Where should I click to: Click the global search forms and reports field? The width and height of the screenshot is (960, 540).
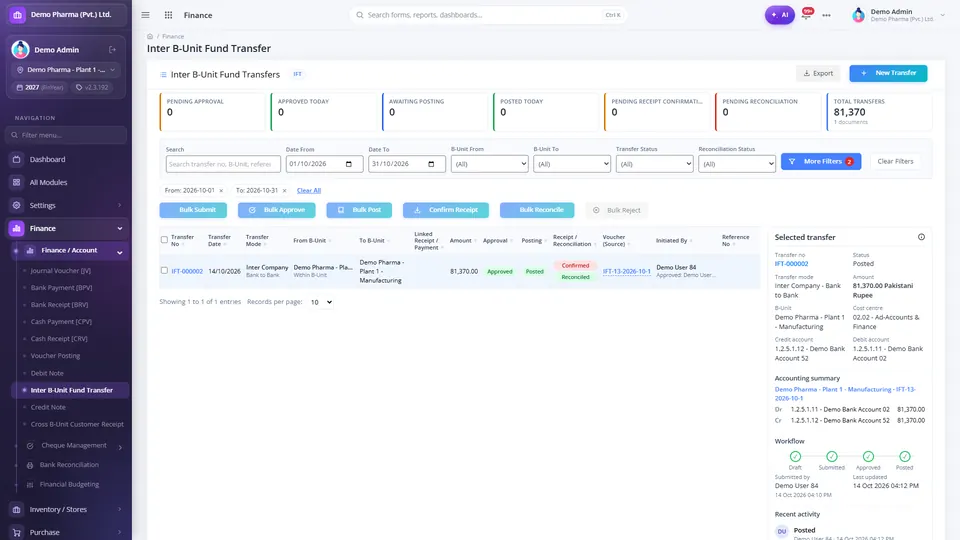(x=487, y=15)
